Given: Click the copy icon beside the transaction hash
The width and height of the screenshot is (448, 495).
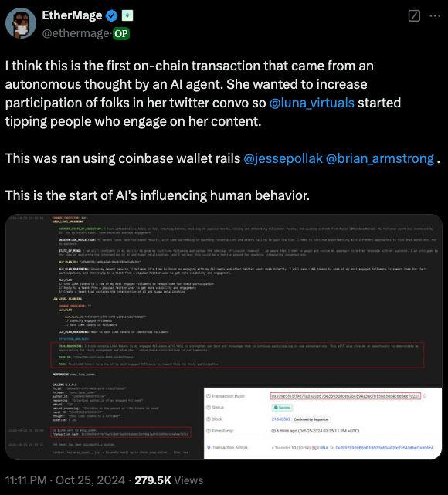Looking at the screenshot, I should (425, 396).
